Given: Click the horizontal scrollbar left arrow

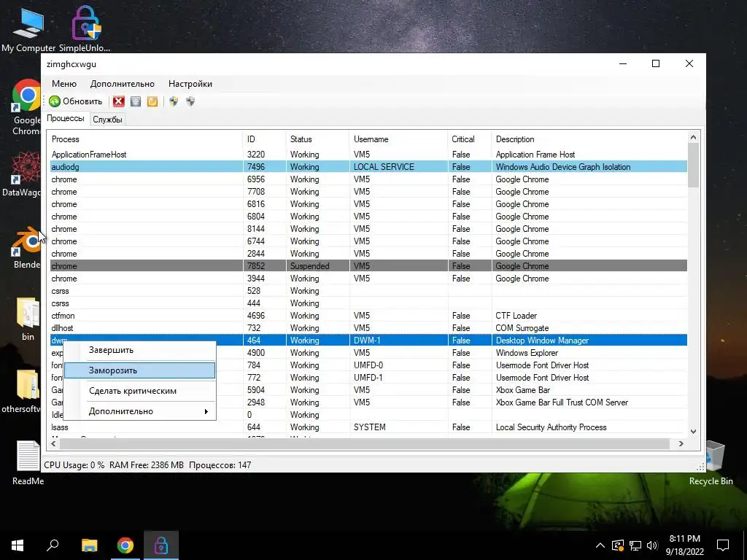Looking at the screenshot, I should coord(53,444).
